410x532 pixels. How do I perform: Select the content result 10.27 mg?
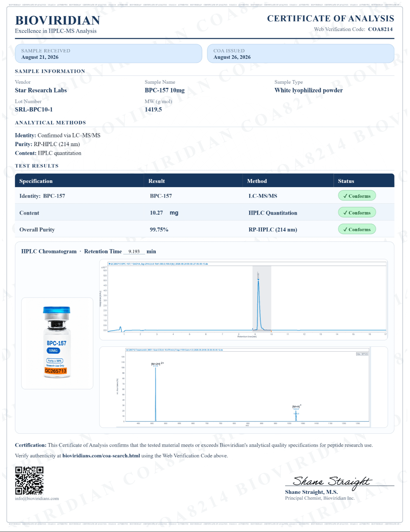click(164, 213)
